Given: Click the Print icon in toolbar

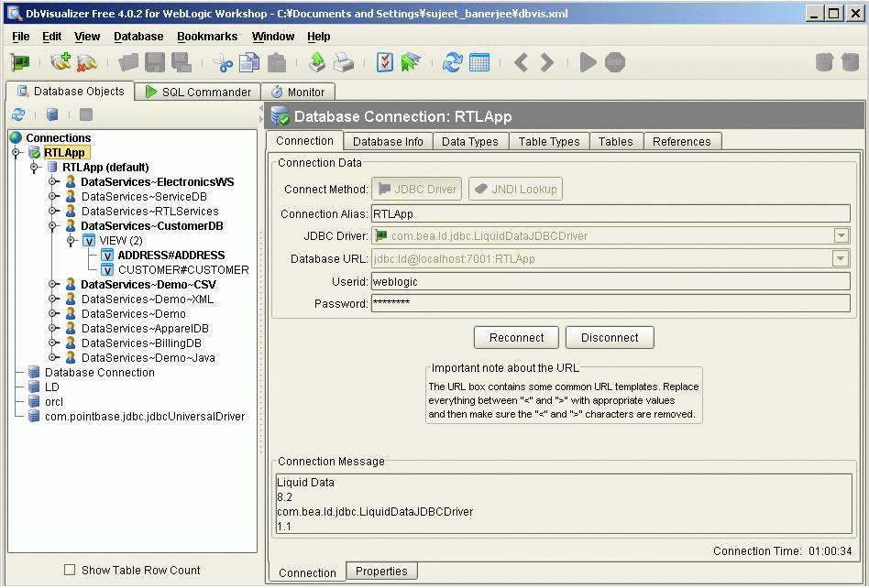Looking at the screenshot, I should click(x=344, y=62).
